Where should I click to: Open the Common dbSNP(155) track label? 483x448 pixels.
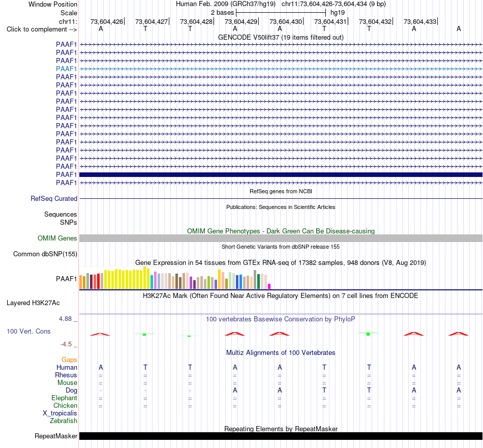point(45,254)
